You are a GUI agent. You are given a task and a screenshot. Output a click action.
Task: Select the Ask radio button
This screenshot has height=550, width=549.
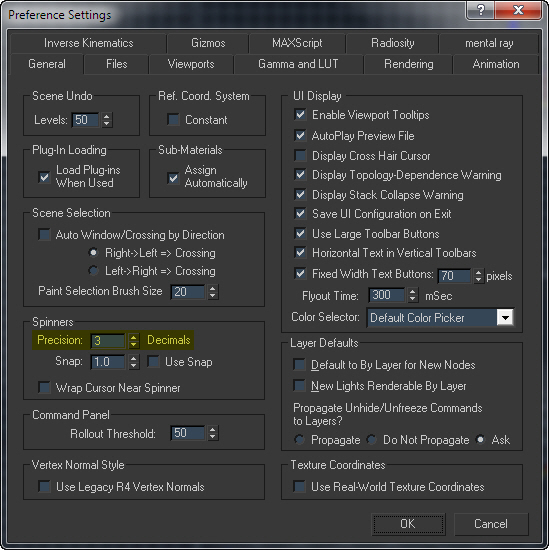point(481,439)
